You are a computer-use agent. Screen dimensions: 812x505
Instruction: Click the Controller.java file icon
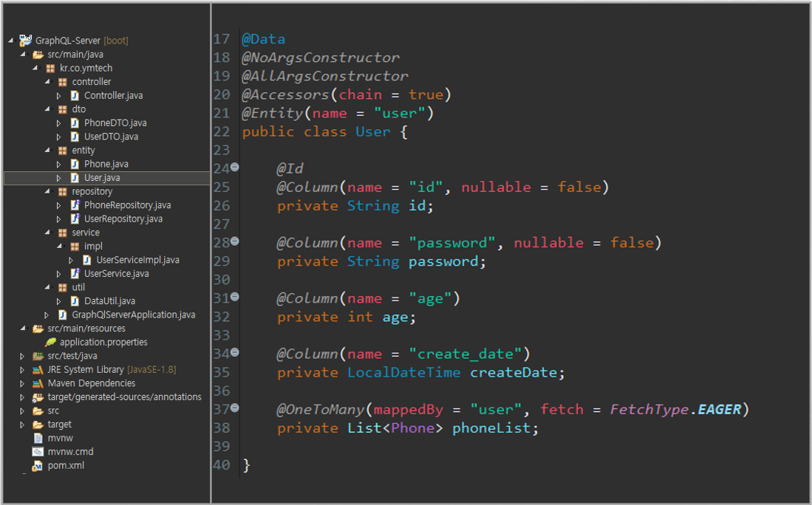[x=75, y=96]
